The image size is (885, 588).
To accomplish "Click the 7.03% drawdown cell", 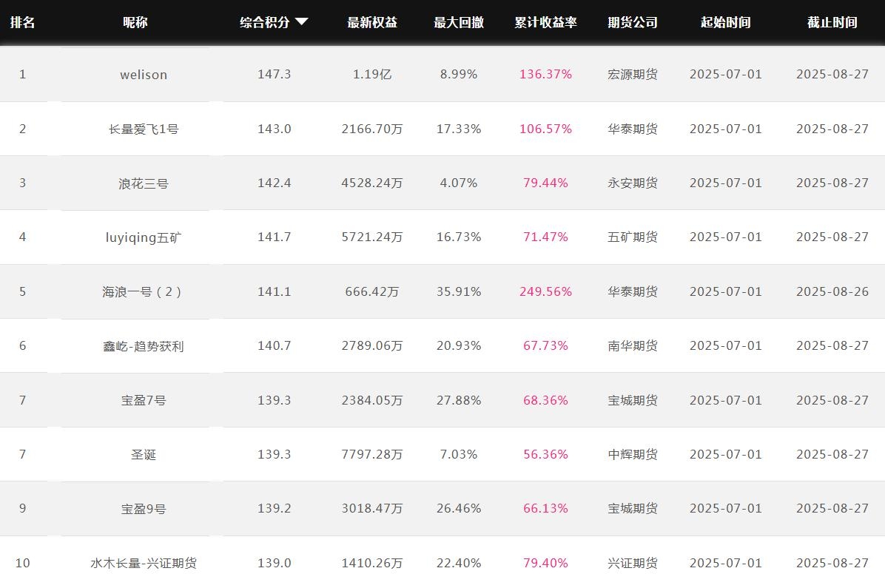I will (459, 454).
